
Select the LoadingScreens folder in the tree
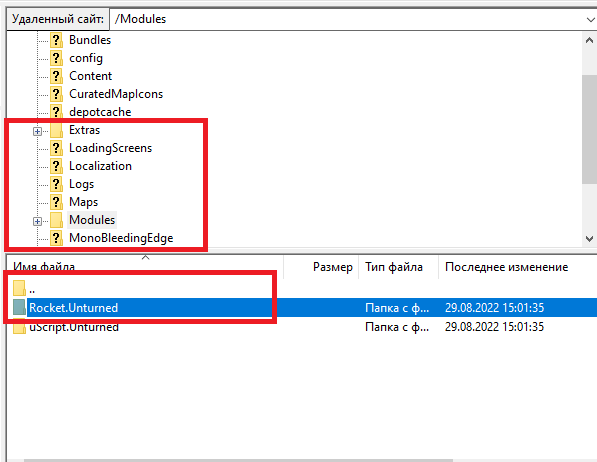(110, 148)
